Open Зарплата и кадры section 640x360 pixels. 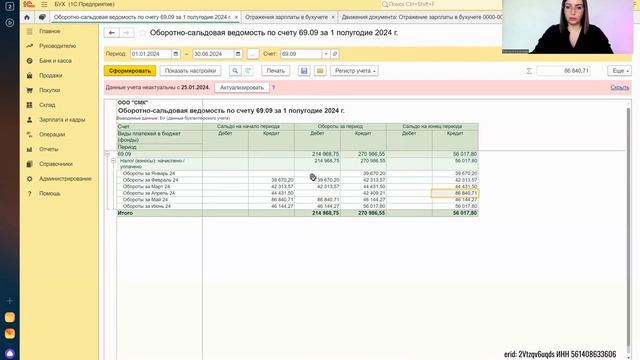click(x=62, y=120)
